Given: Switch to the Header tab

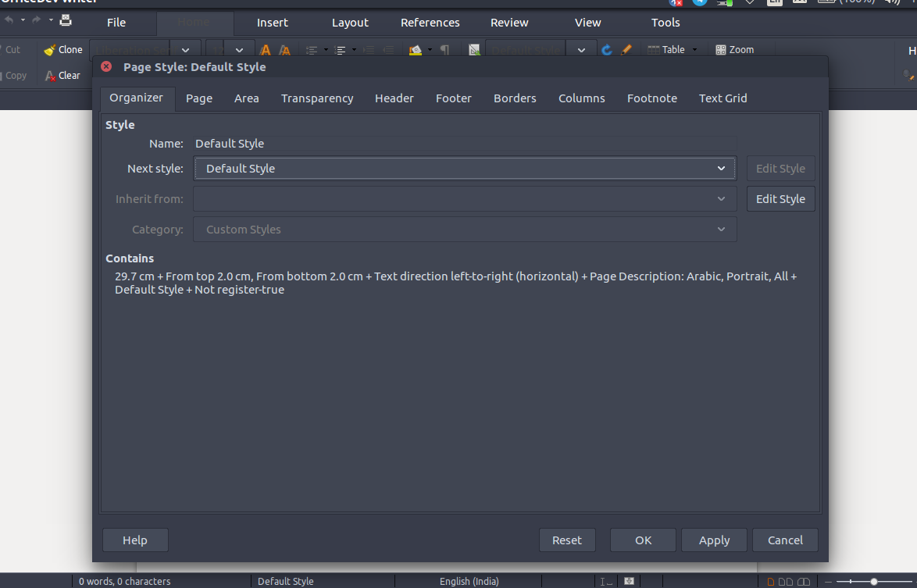Looking at the screenshot, I should click(394, 98).
